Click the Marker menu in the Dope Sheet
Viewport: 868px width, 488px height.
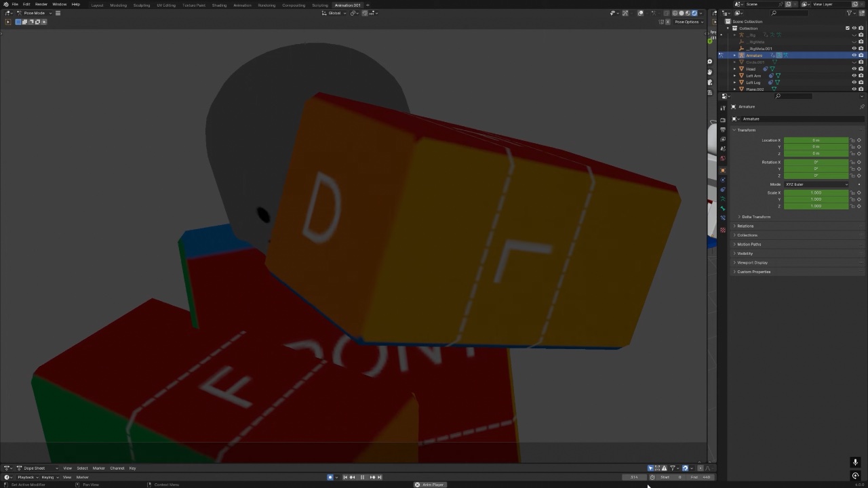(99, 468)
